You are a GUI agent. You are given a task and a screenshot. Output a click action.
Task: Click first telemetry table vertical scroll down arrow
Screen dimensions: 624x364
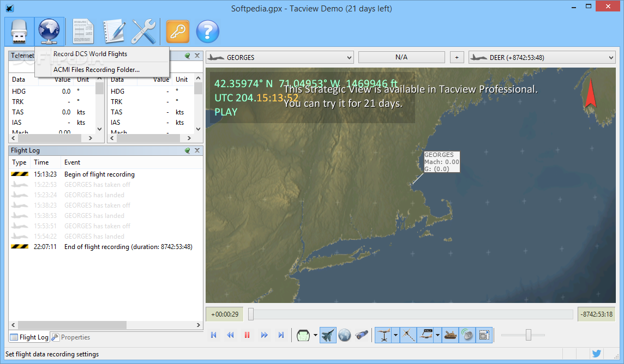click(x=99, y=129)
